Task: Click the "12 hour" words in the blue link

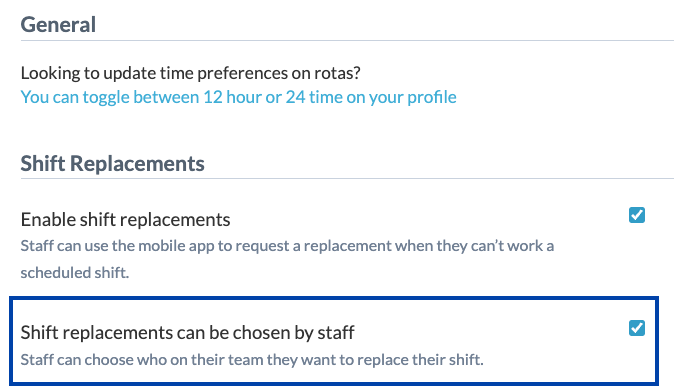Action: tap(232, 97)
